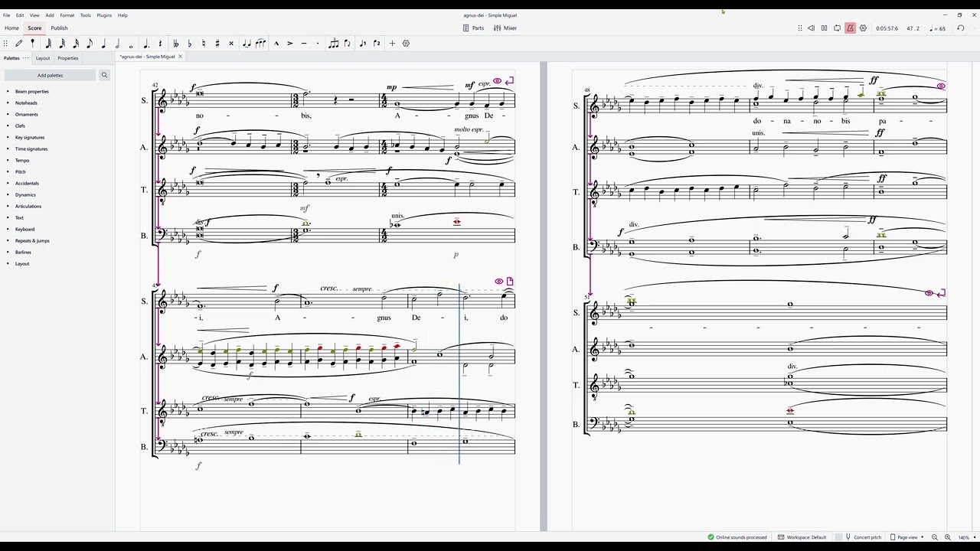This screenshot has height=551, width=980.
Task: Add staccato articulation
Action: coord(317,44)
